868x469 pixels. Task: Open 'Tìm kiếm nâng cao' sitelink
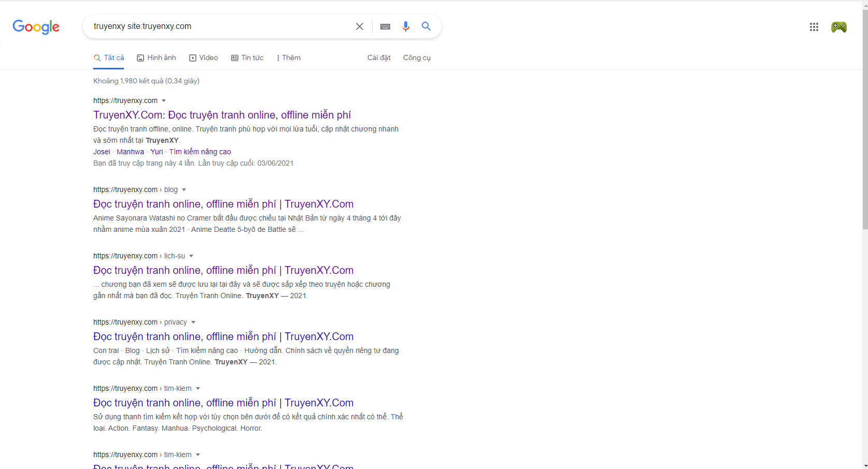200,152
